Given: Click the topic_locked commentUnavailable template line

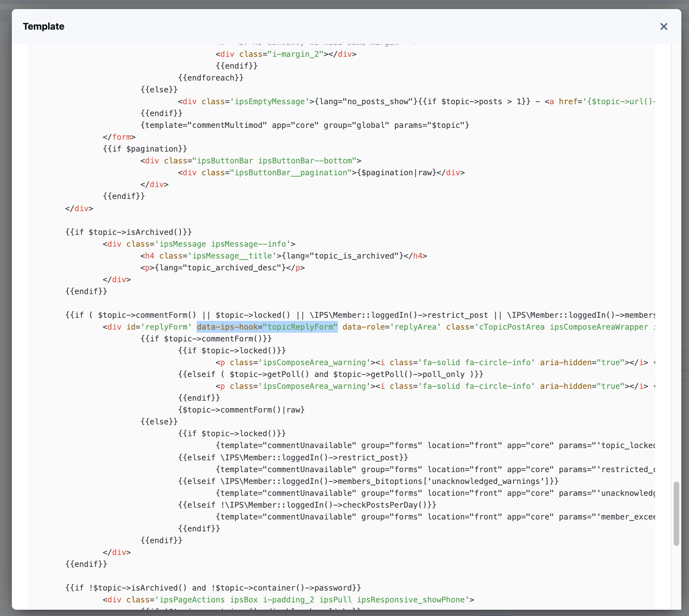Looking at the screenshot, I should pyautogui.click(x=435, y=445).
